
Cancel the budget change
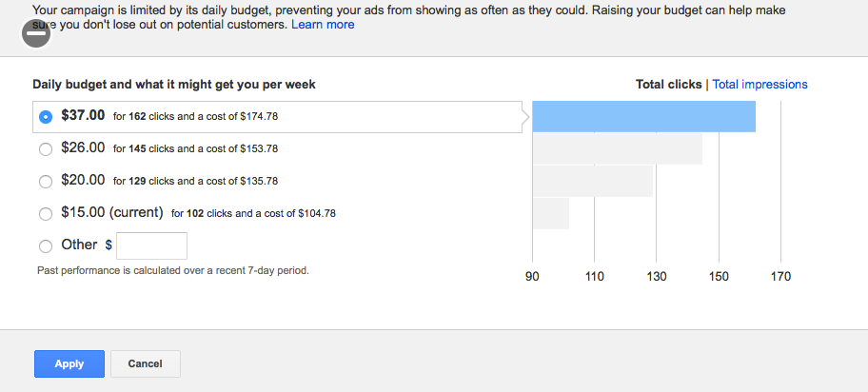[145, 363]
